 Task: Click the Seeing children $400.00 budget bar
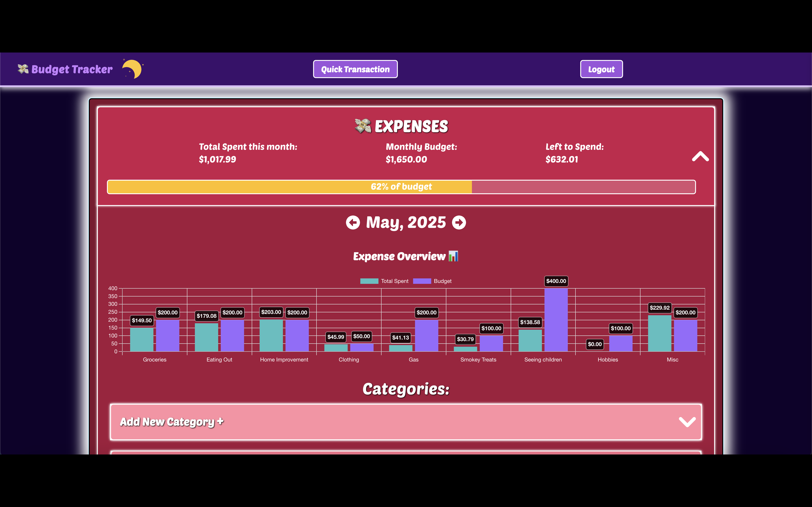coord(556,320)
